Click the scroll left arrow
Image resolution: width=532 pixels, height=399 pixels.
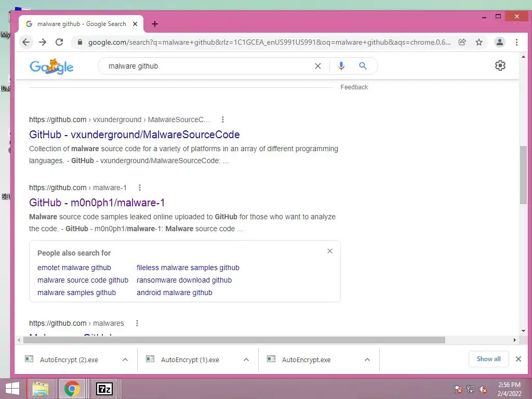coord(19,340)
